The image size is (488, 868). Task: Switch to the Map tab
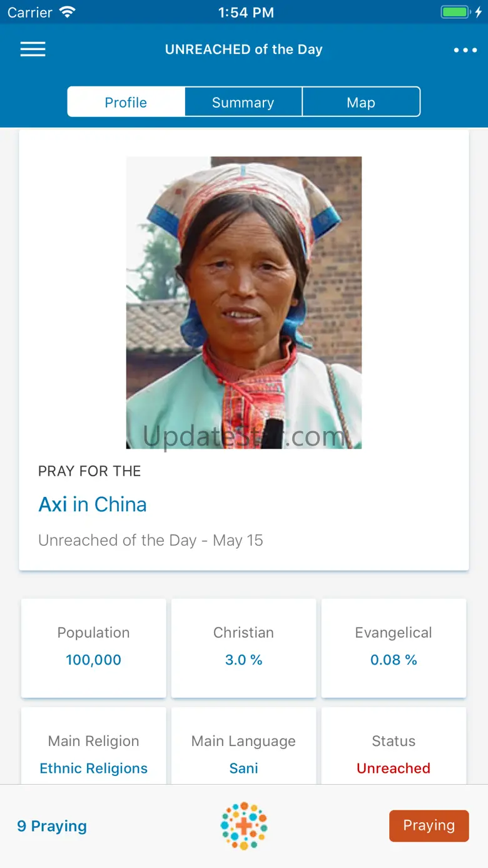point(361,103)
